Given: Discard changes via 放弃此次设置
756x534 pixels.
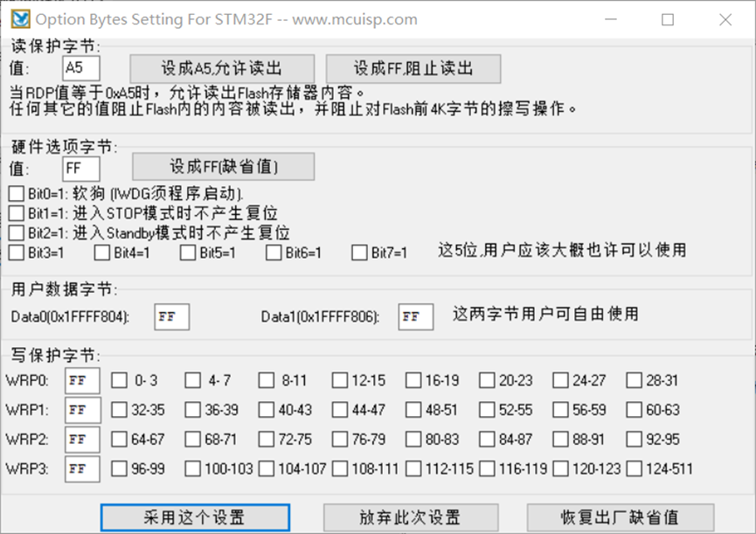Looking at the screenshot, I should (x=410, y=517).
